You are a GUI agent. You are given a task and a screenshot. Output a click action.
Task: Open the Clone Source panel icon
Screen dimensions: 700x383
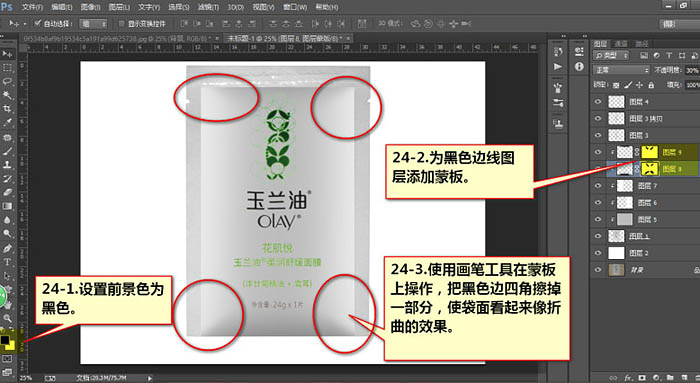(558, 124)
